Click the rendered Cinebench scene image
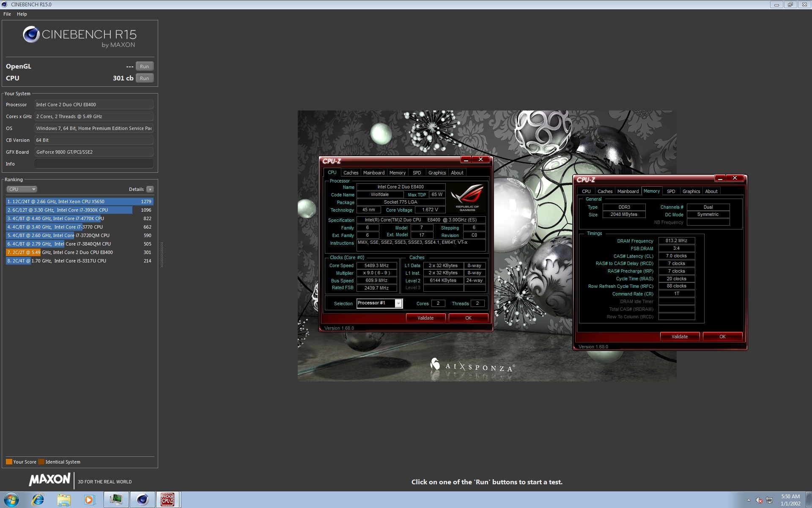This screenshot has height=508, width=812. [x=487, y=246]
